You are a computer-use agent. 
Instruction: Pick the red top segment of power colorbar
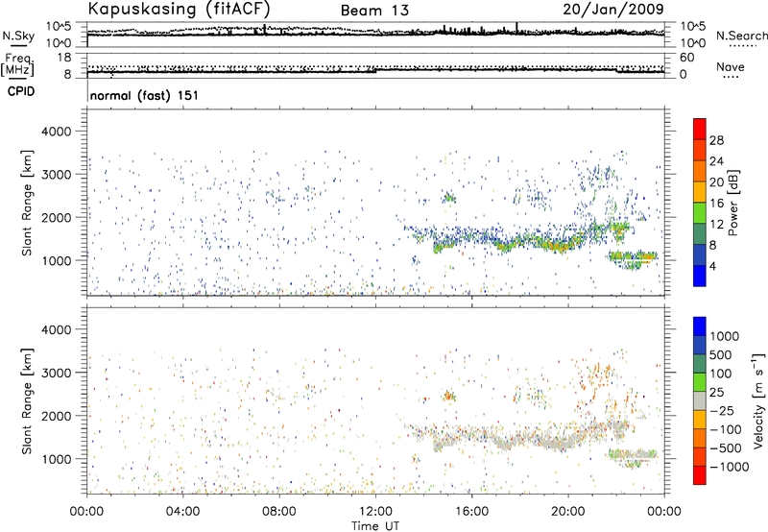pos(700,130)
